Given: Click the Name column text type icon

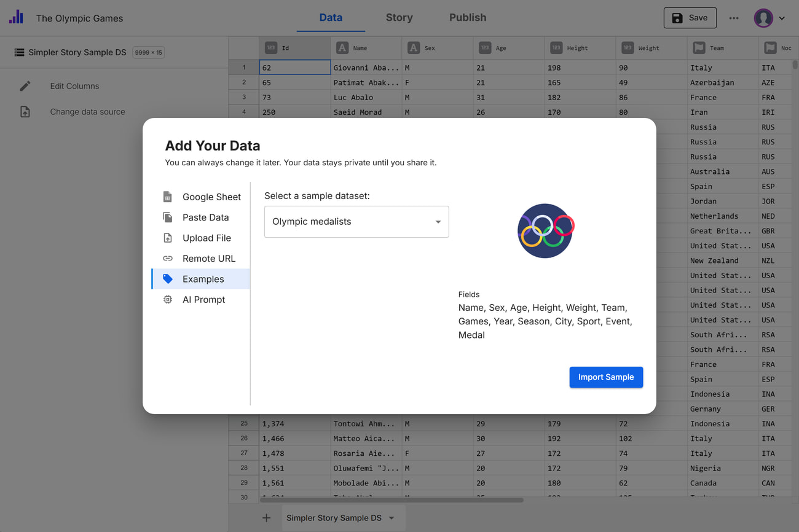Looking at the screenshot, I should coord(342,48).
